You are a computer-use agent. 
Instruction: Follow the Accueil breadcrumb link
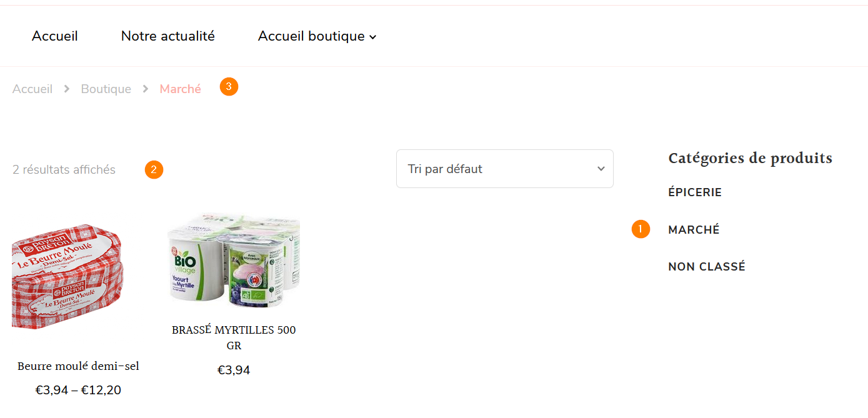[32, 89]
